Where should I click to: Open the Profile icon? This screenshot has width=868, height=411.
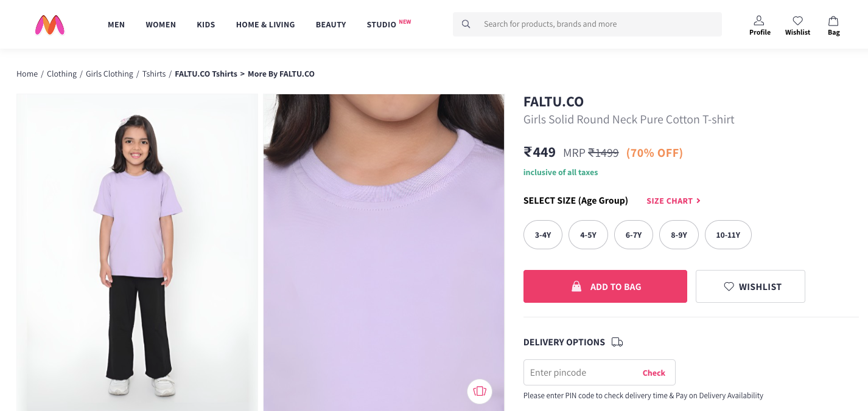point(759,21)
